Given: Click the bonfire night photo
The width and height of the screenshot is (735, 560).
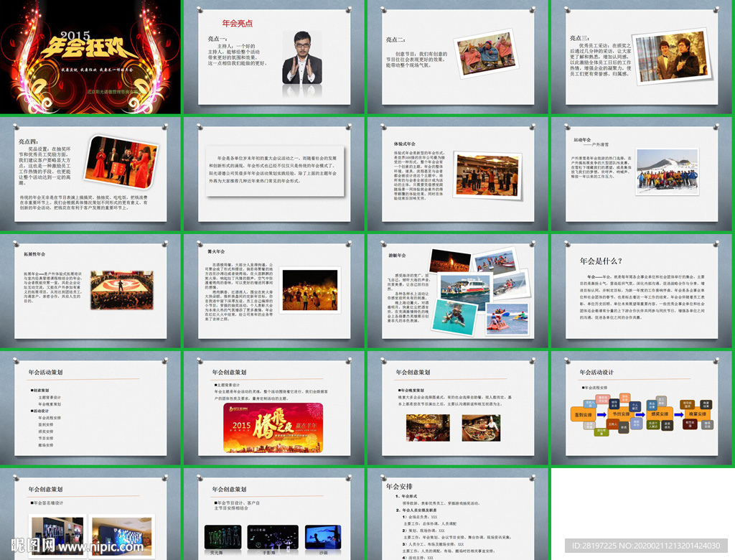Looking at the screenshot, I should tap(310, 289).
